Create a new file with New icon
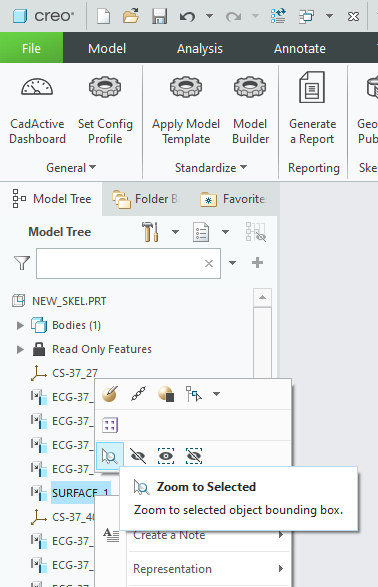This screenshot has height=587, width=378. [x=103, y=16]
